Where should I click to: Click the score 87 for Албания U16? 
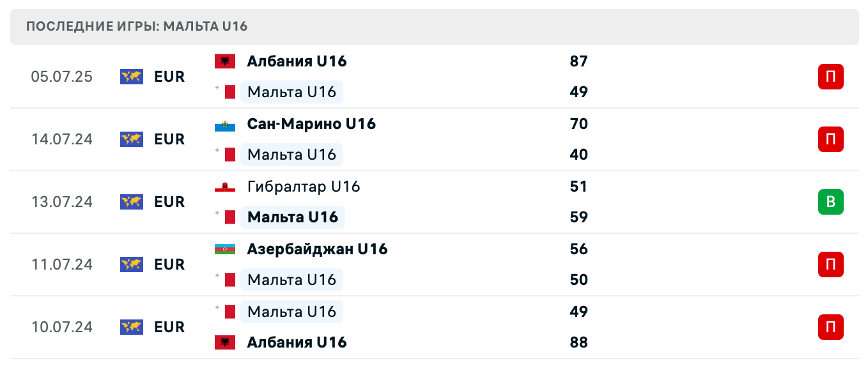point(578,61)
